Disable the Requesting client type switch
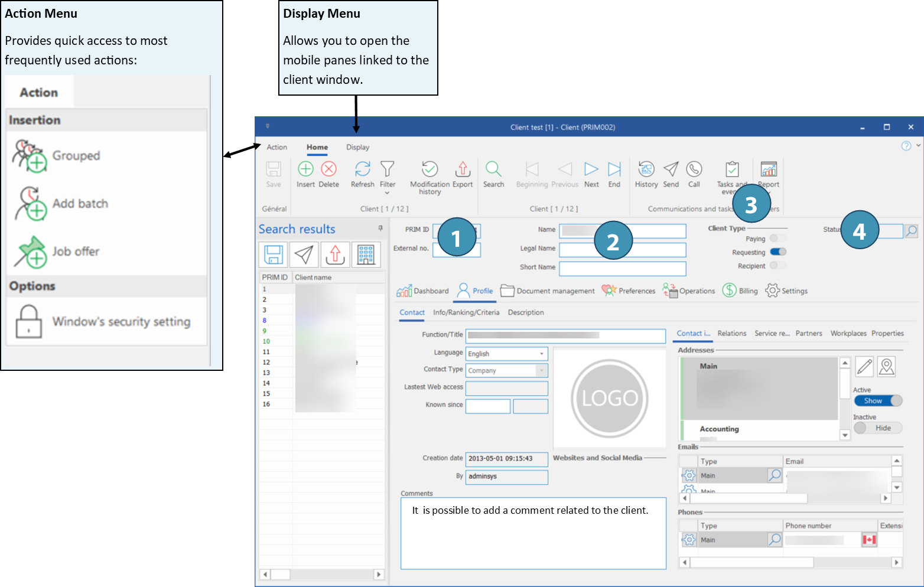 click(777, 252)
